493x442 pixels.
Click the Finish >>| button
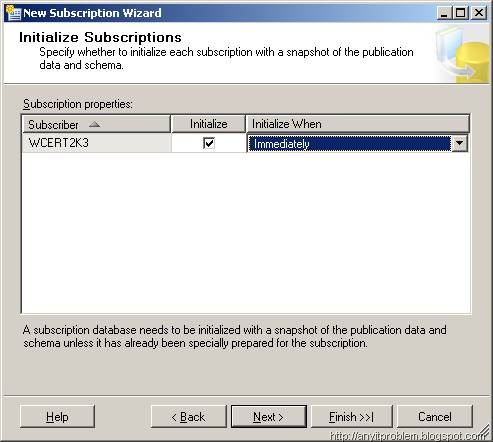click(x=352, y=417)
